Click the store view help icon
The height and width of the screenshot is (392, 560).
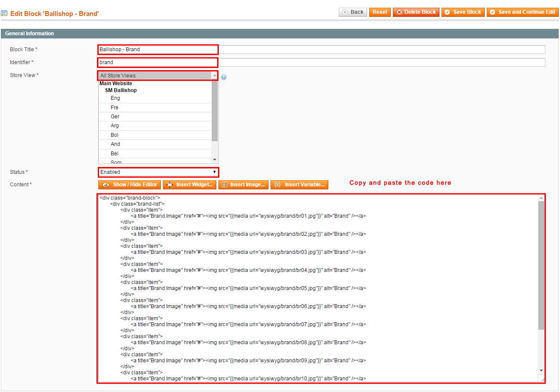pos(224,77)
